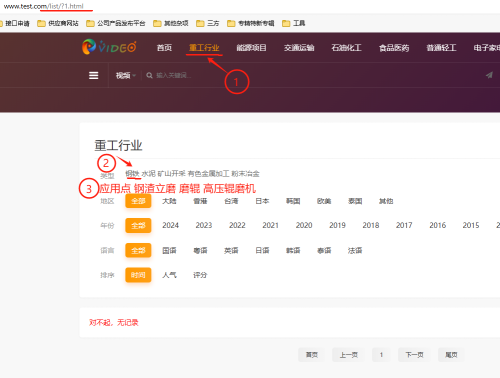
Task: Click the paper plane icon
Action: coord(489,75)
